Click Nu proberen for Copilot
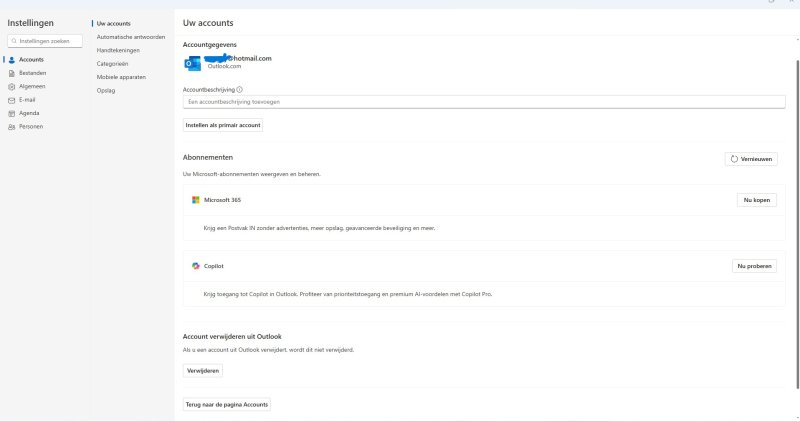The image size is (800, 422). click(x=754, y=266)
